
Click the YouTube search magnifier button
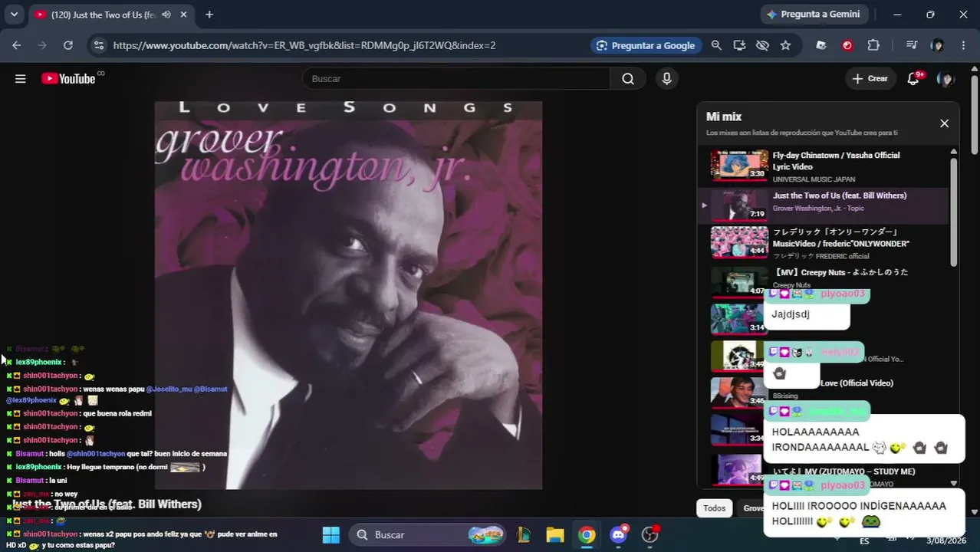628,78
